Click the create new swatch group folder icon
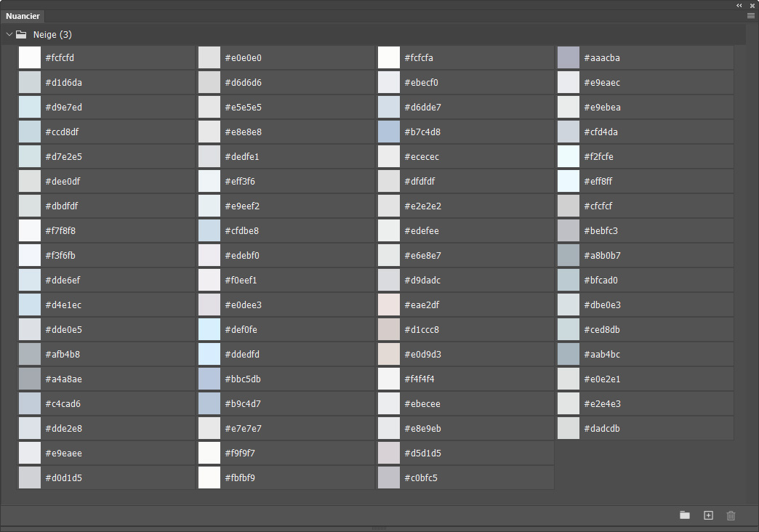 tap(684, 515)
